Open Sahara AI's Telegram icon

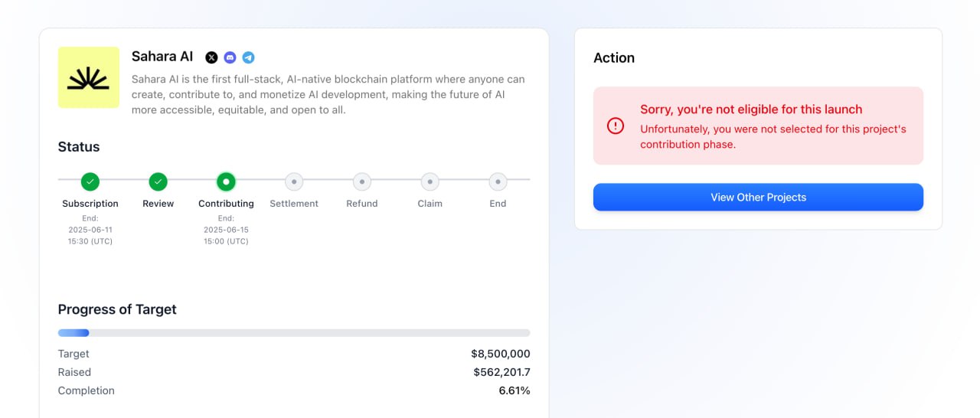248,57
